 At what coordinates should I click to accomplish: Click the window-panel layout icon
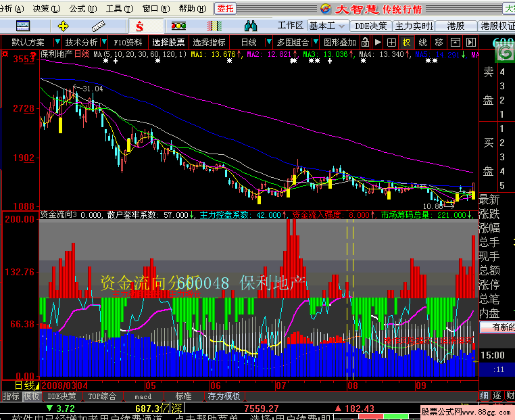pos(456,43)
